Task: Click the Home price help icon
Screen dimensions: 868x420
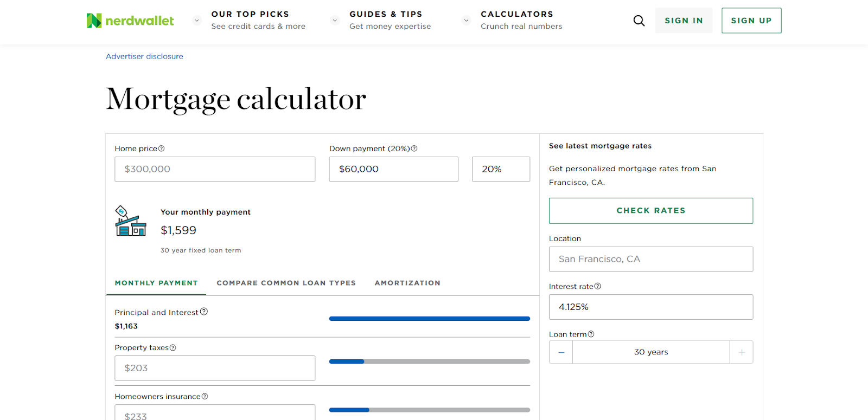Action: pos(161,148)
